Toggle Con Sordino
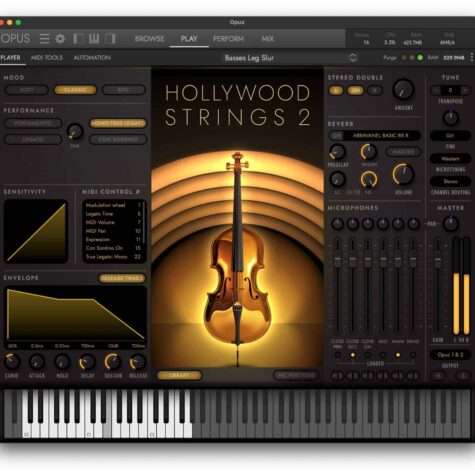475x475 pixels. tap(118, 139)
